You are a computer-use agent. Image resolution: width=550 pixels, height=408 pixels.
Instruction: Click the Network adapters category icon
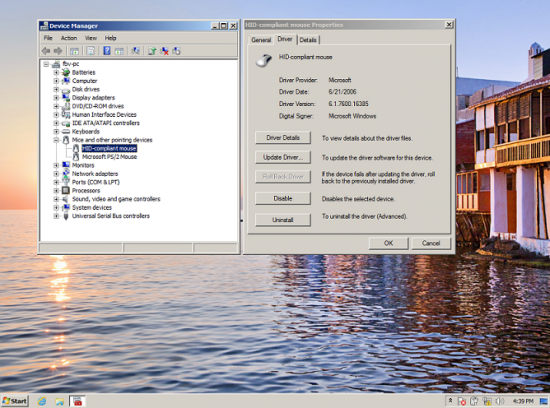point(66,174)
